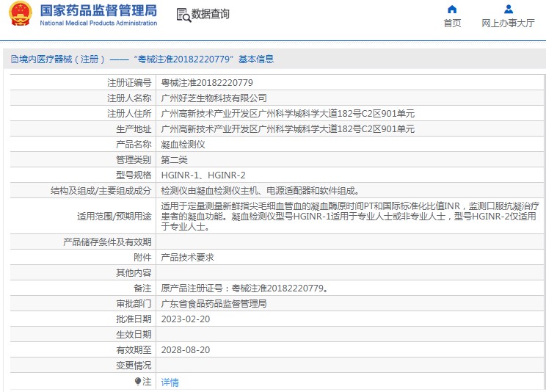Screen dimensions: 546x392
Task: Select approving dept 广东省食品药品监督管理局
Action: [x=214, y=303]
